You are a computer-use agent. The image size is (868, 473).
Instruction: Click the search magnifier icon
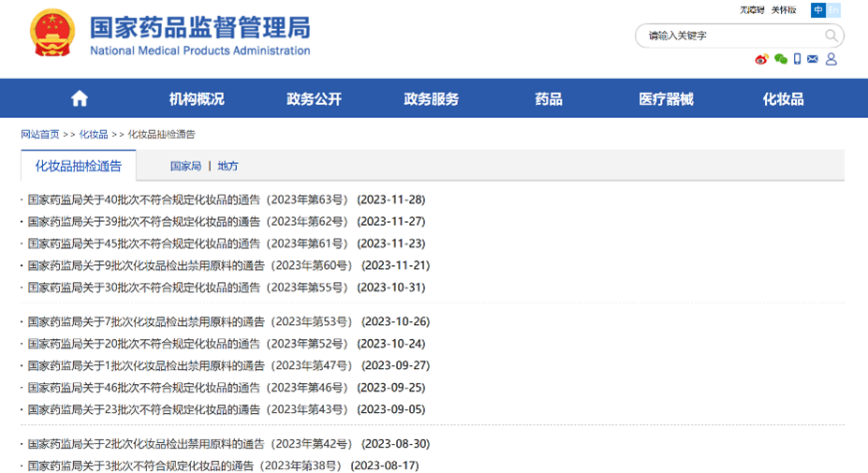(x=831, y=36)
